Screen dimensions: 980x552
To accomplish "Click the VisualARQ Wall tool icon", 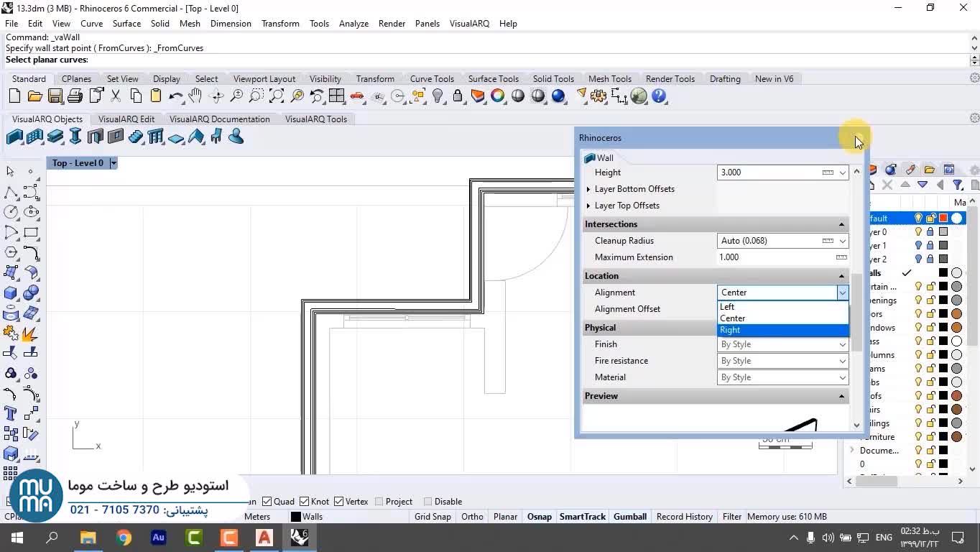I will (14, 137).
